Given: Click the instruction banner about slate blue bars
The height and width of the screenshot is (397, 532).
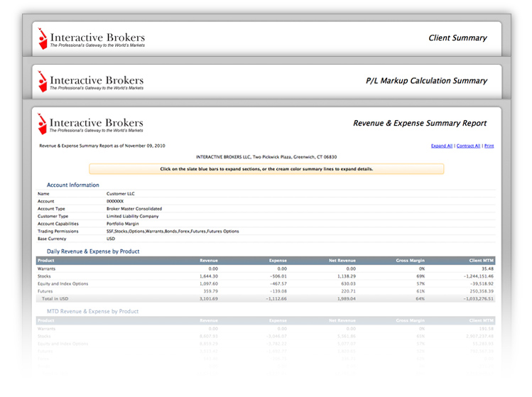Looking at the screenshot, I should click(x=266, y=169).
